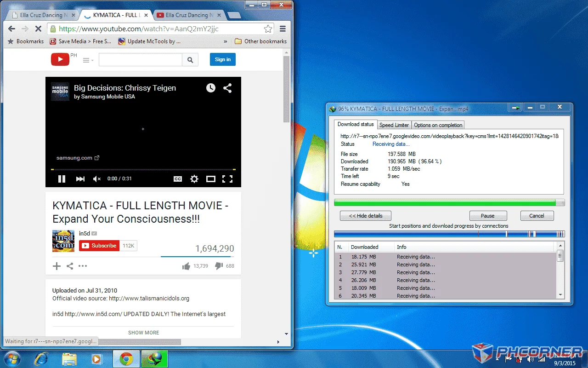Screen dimensions: 588x368
Task: Subscribe to the in5d channel
Action: pos(99,246)
